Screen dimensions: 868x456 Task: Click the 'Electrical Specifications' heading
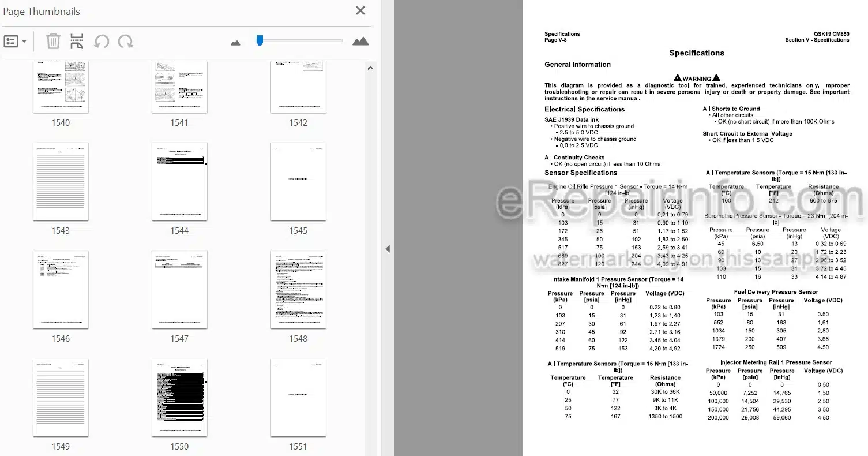(x=584, y=109)
